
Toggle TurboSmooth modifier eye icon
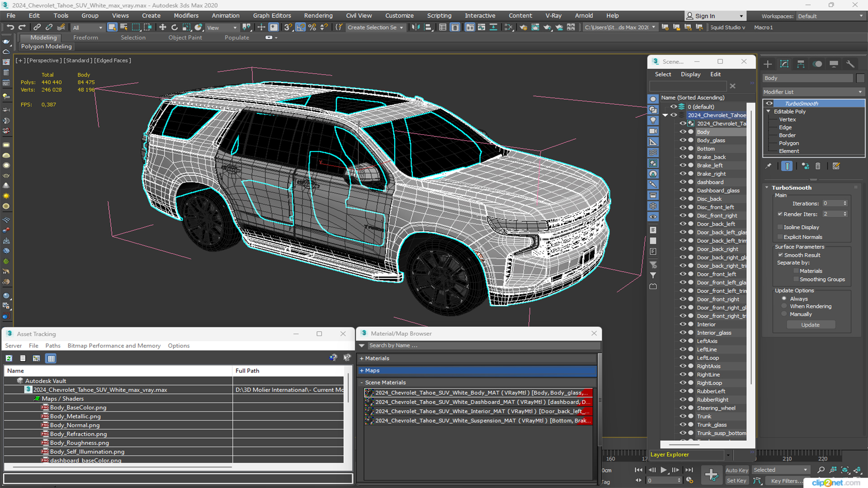tap(769, 103)
